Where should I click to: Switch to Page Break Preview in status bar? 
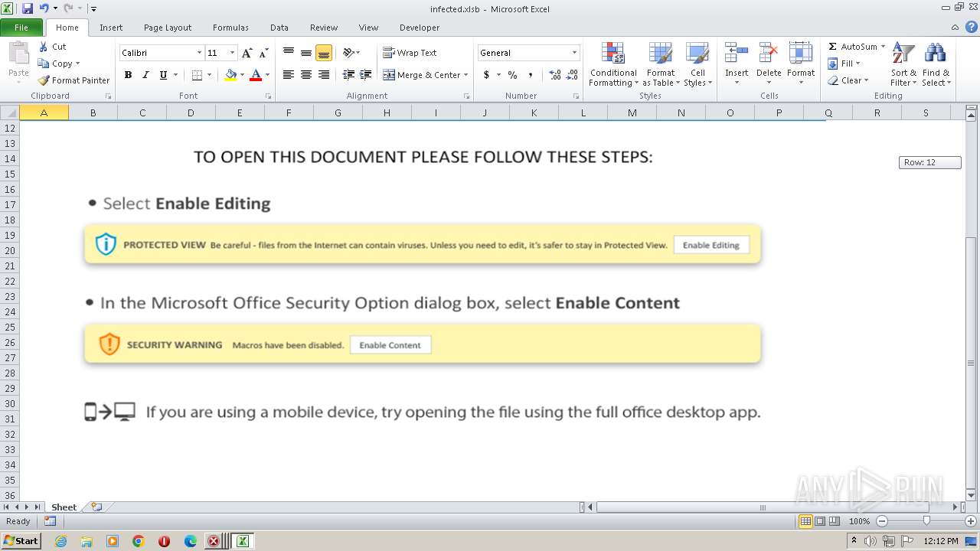click(835, 521)
